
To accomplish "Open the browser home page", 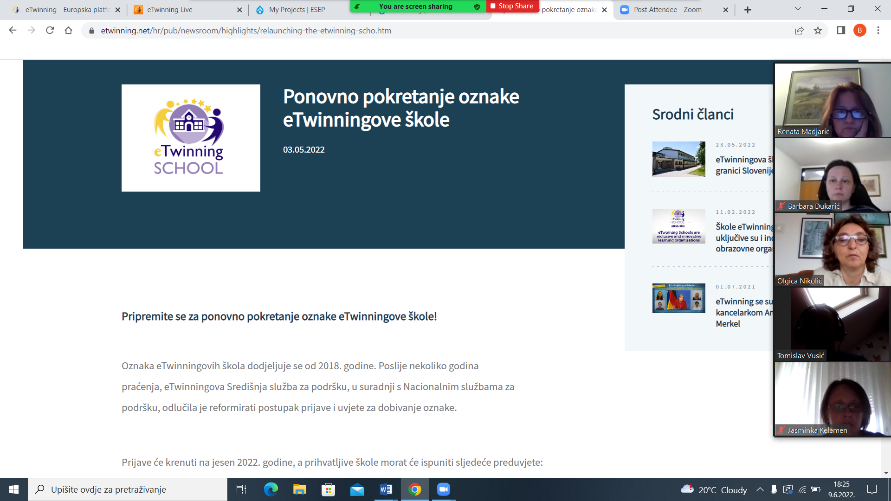I will (x=68, y=31).
